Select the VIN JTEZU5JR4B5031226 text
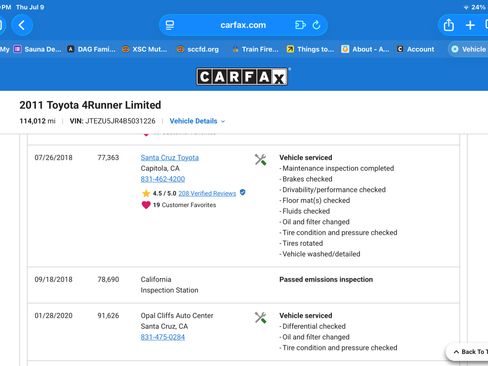The height and width of the screenshot is (366, 488). [112, 121]
